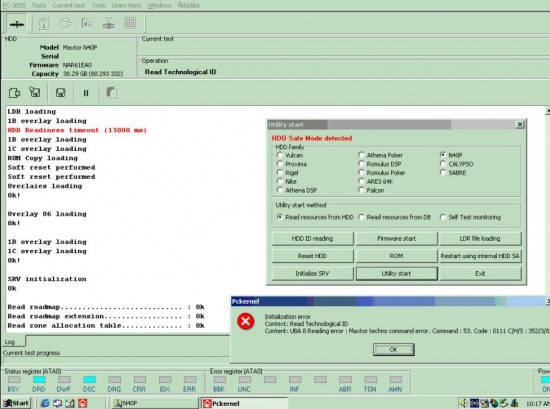550x409 pixels.
Task: Click the red error icon in Pckernel dialog
Action: tap(246, 321)
